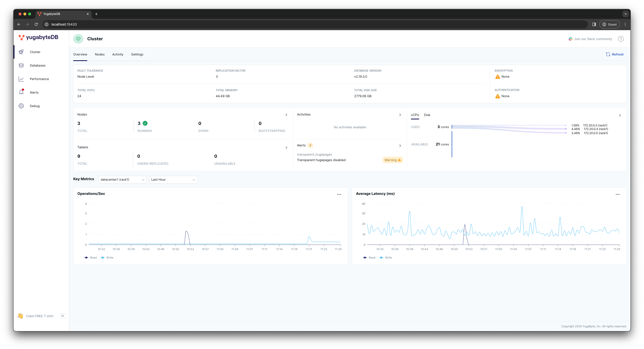Click Operations/Sec ellipsis menu
The width and height of the screenshot is (644, 349).
339,194
